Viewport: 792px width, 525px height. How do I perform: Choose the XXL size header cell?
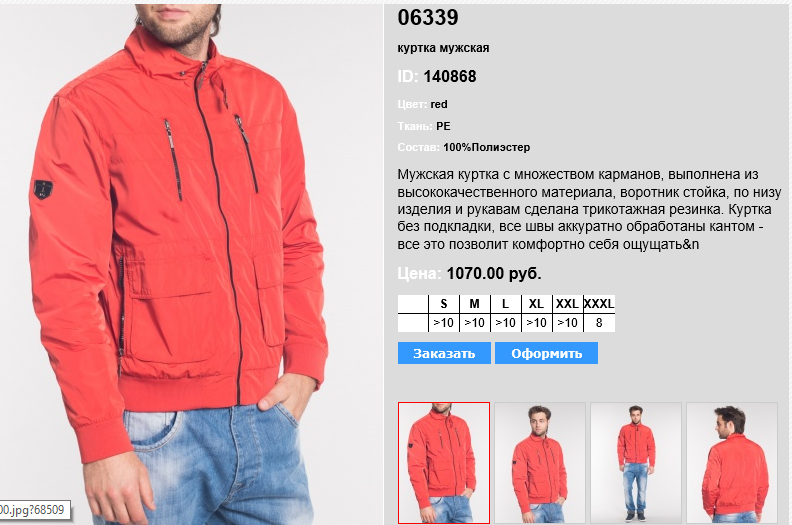[567, 304]
